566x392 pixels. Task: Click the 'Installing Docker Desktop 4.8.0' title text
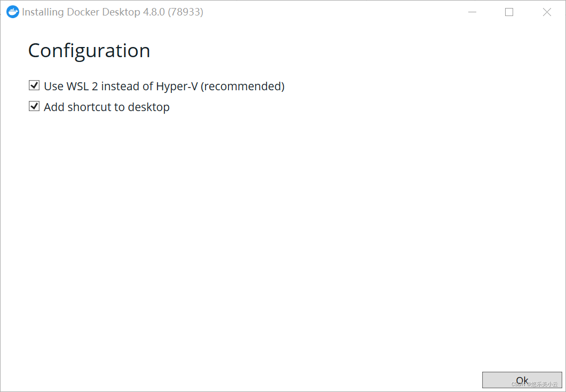pos(112,12)
